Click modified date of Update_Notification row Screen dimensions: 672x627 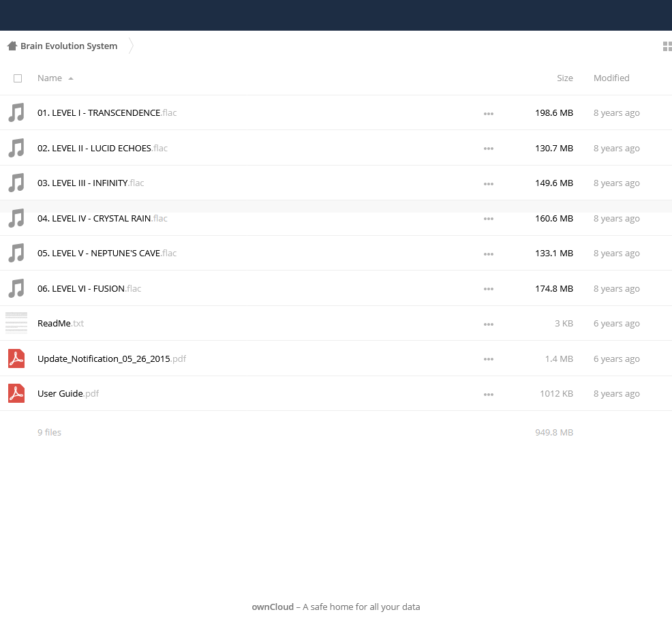click(x=616, y=358)
